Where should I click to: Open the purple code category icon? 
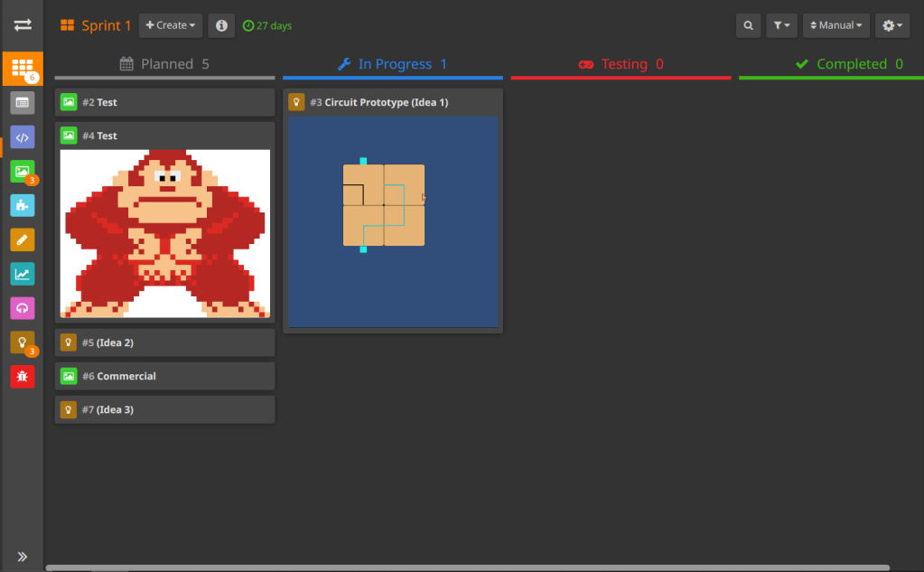[23, 137]
